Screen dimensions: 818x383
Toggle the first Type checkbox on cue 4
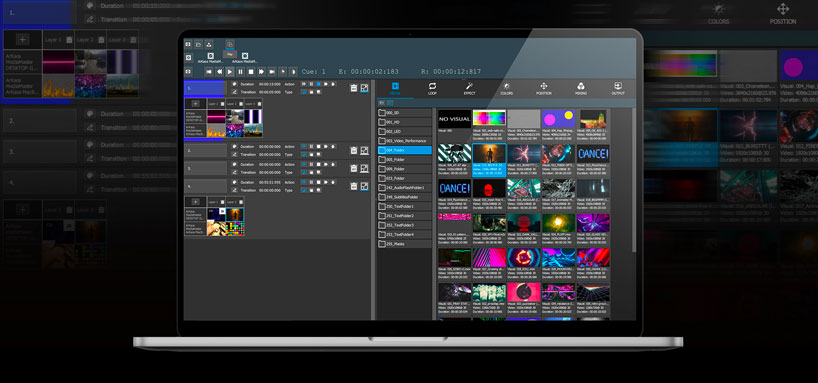click(x=304, y=190)
